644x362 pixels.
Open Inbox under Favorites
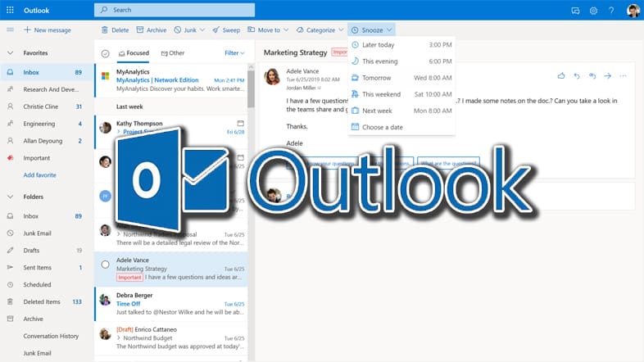click(46, 72)
